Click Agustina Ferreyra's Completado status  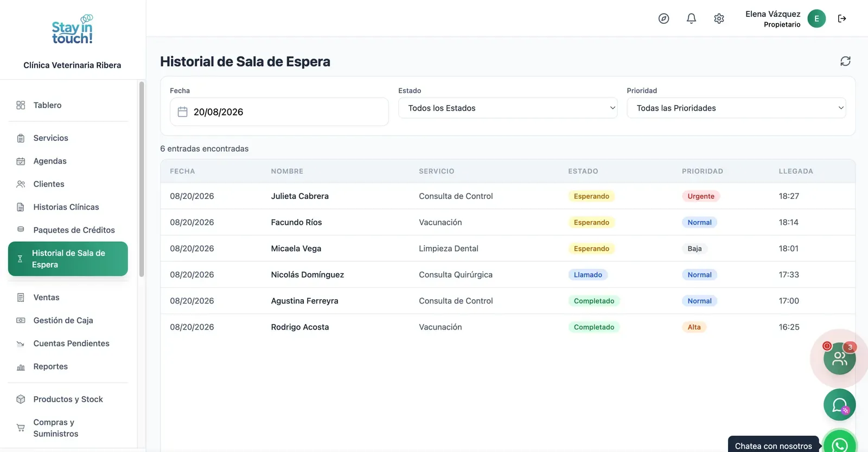tap(594, 301)
